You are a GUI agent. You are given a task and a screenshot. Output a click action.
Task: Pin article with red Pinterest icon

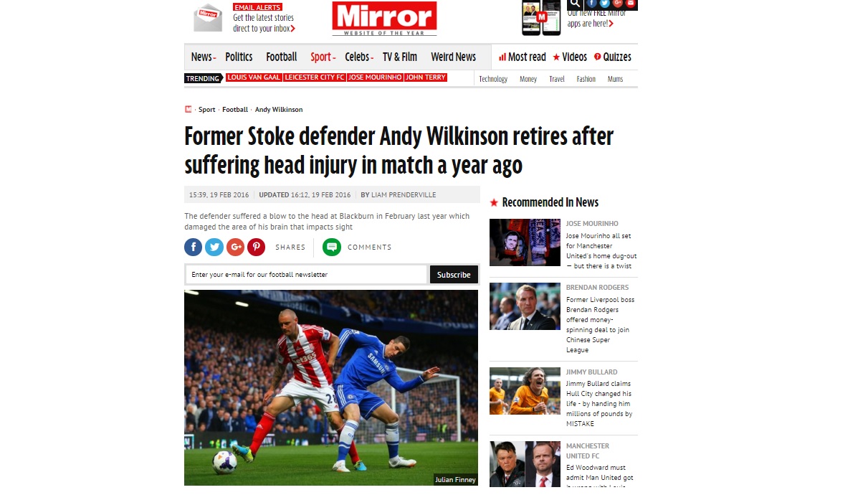257,247
